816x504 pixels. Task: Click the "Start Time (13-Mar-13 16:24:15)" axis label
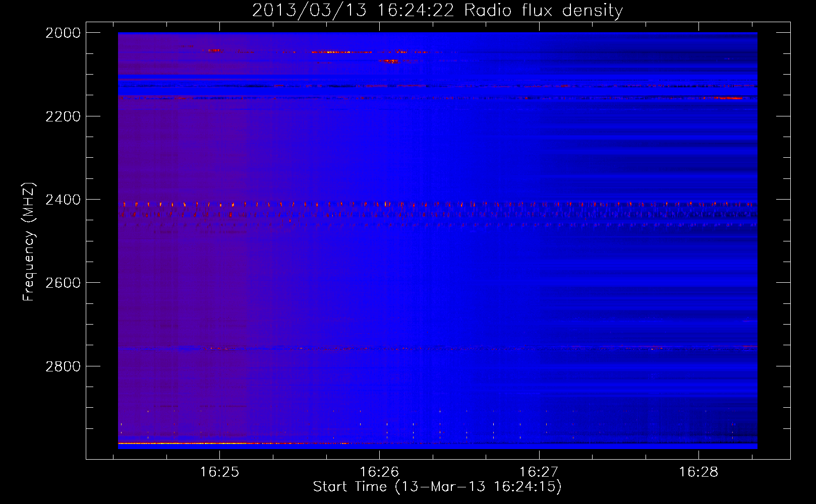point(437,487)
